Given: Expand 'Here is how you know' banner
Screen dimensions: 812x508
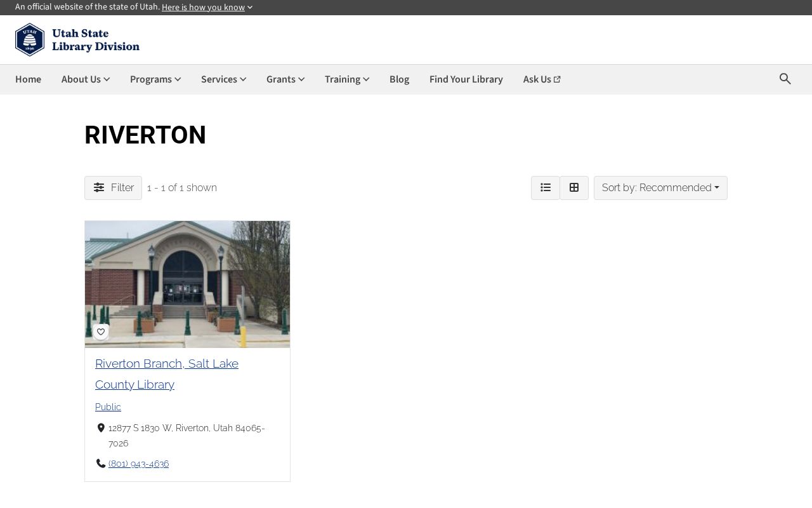Looking at the screenshot, I should 207,8.
